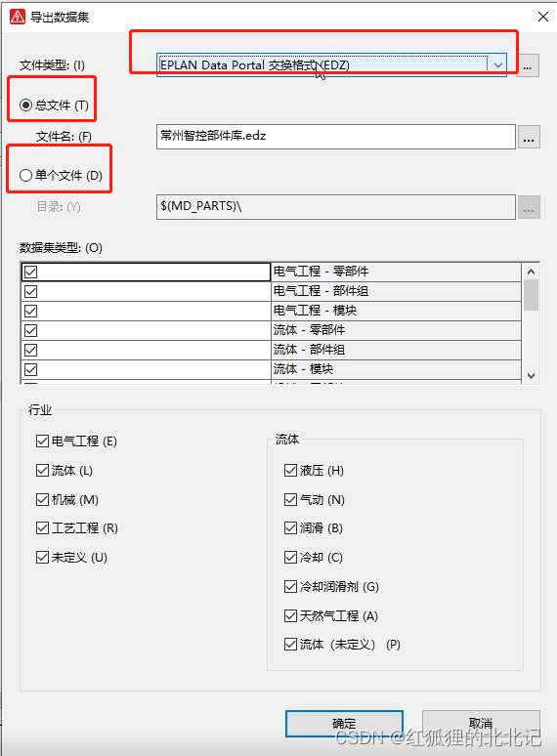The image size is (557, 756).
Task: Uncheck 流体 - 模块 row checkbox
Action: click(x=31, y=370)
